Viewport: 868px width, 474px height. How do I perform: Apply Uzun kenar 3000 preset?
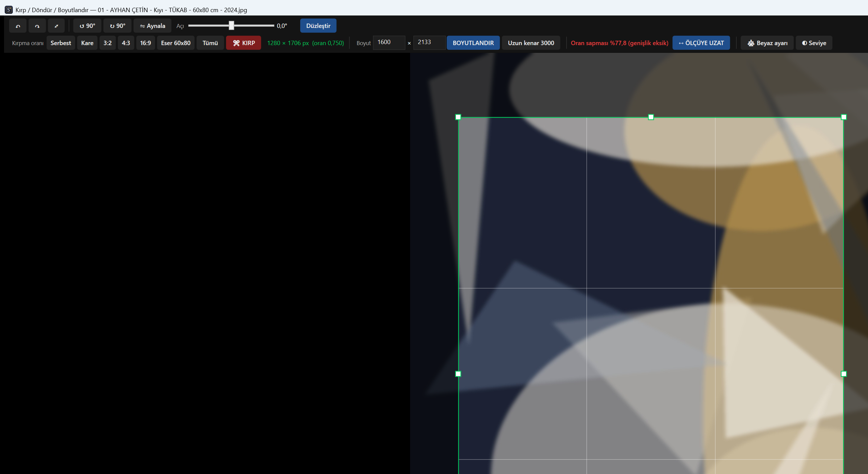(531, 43)
